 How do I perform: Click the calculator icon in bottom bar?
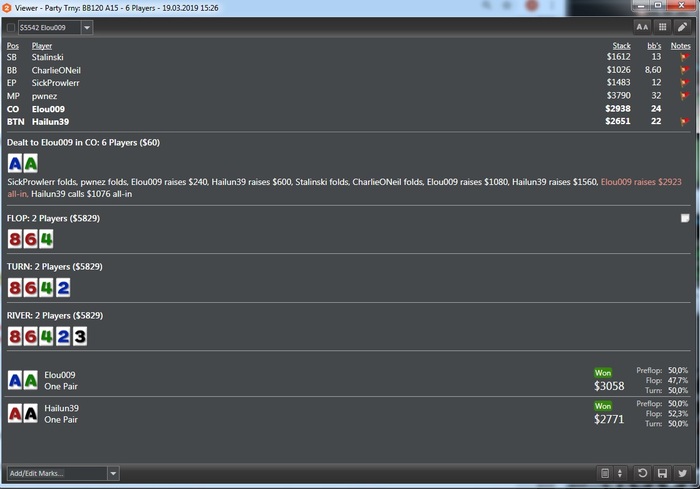[x=605, y=473]
